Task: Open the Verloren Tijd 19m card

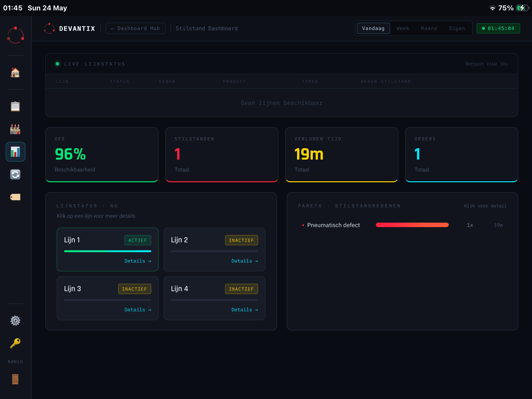Action: 342,155
